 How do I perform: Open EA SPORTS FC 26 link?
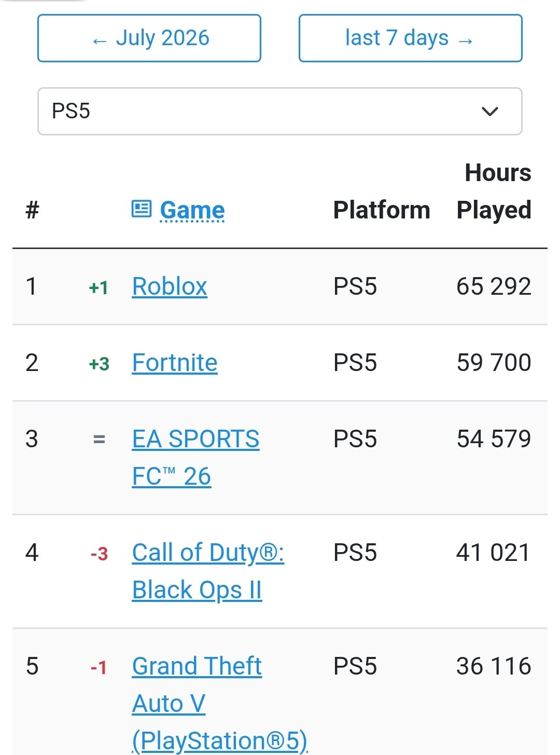196,458
